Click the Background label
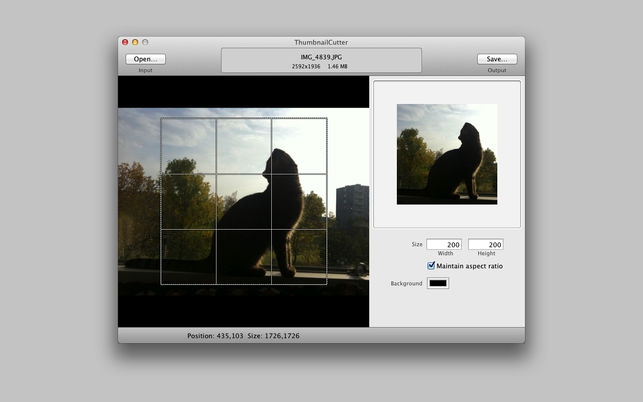643x402 pixels. pyautogui.click(x=406, y=283)
